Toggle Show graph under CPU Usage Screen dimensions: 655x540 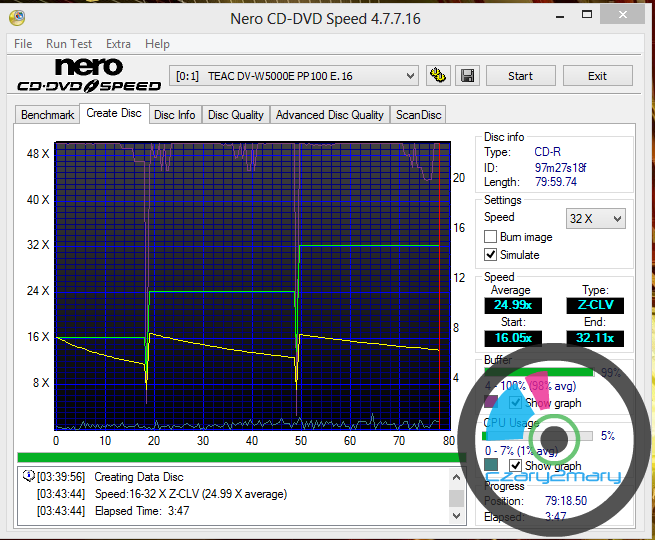tap(515, 466)
